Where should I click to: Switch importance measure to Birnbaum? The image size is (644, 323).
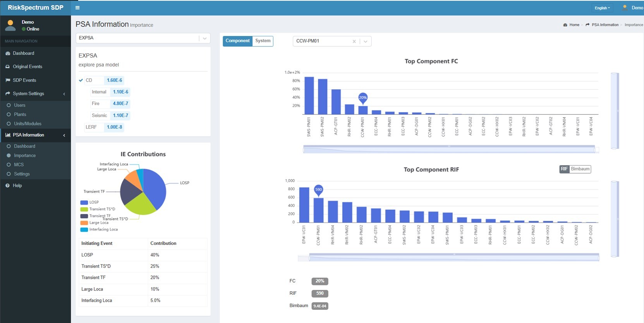580,169
